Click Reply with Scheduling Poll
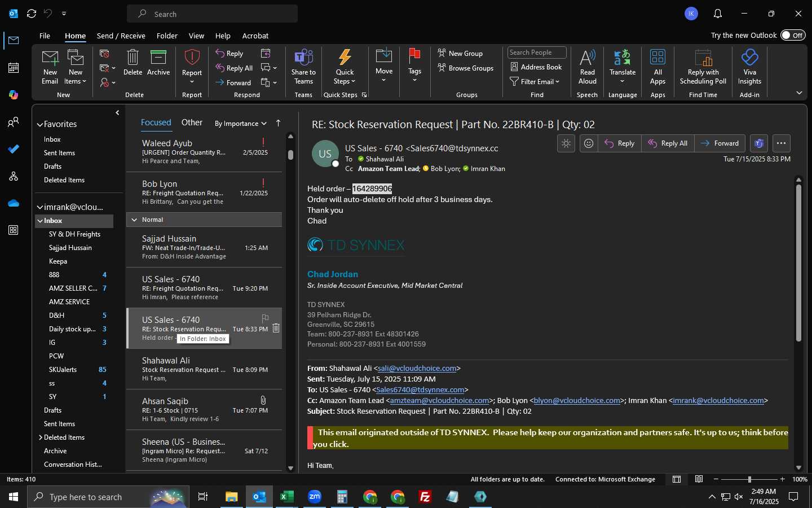812x508 pixels. pyautogui.click(x=703, y=67)
